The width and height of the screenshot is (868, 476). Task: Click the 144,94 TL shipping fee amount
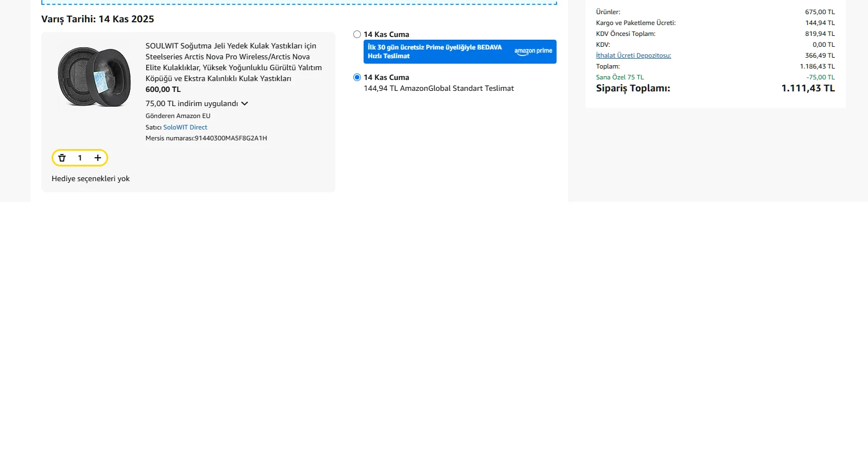[x=820, y=23]
